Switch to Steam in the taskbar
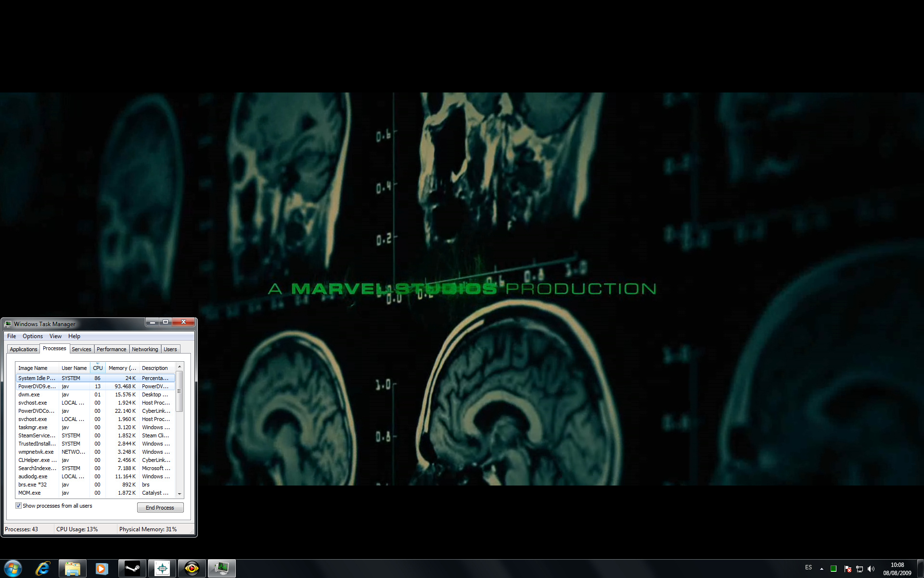The width and height of the screenshot is (924, 578). tap(132, 568)
